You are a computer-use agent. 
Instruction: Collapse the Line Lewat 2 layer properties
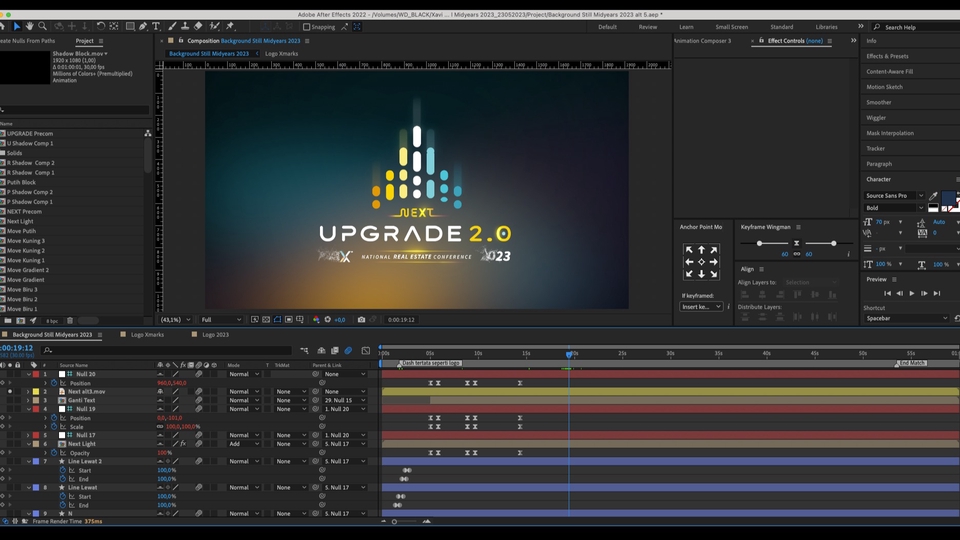(28, 461)
